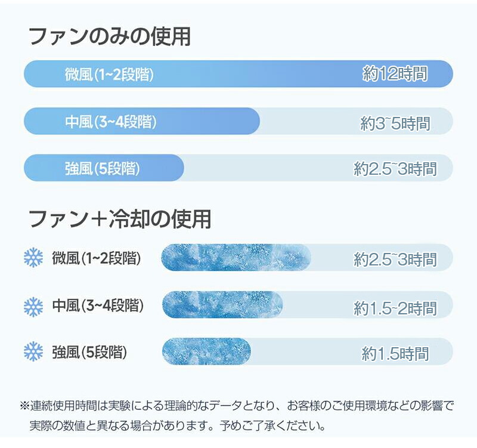Click the snowflake icon beside 中風(3~4段階)

pos(33,307)
